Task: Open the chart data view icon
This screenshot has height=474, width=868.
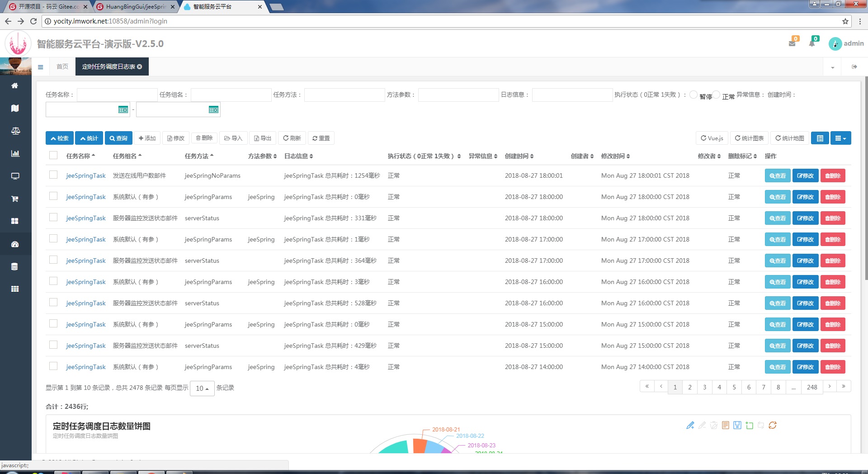Action: point(726,425)
